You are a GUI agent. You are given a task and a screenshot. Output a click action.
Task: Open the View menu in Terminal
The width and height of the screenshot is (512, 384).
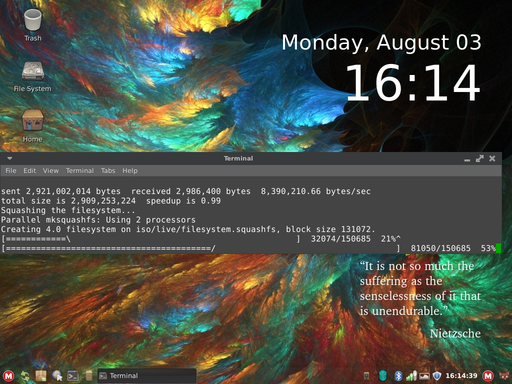click(x=51, y=171)
